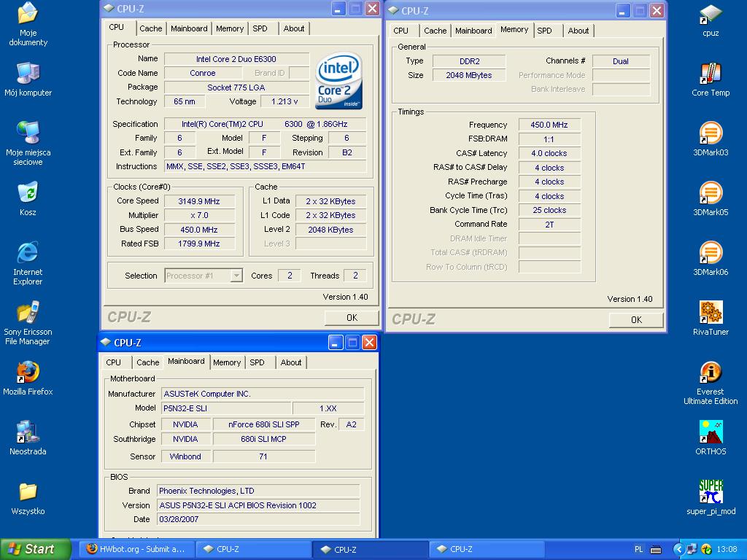
Task: Open the Windows Start menu
Action: (x=36, y=549)
